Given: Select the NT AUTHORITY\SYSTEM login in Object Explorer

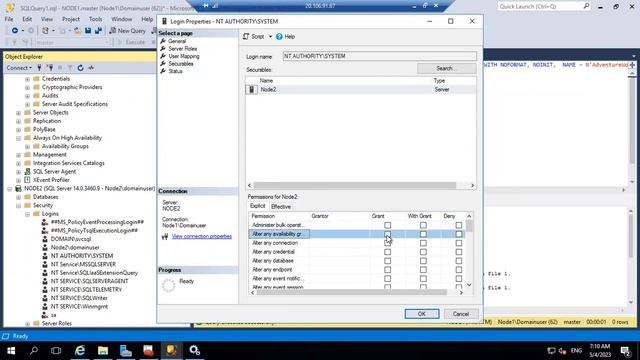Looking at the screenshot, I should click(82, 256).
